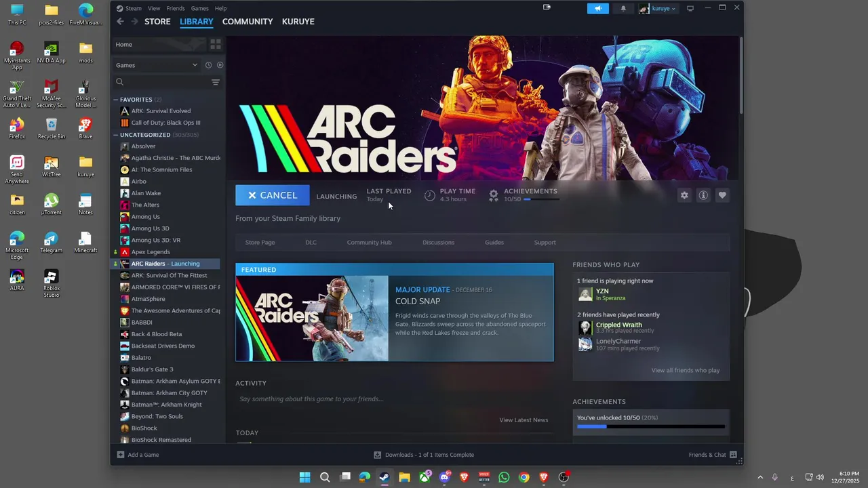Switch library to grid collections view

[x=216, y=44]
